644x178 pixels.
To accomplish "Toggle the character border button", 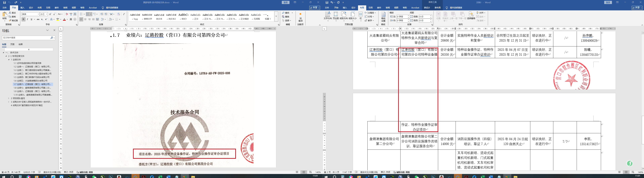I will tap(75, 14).
